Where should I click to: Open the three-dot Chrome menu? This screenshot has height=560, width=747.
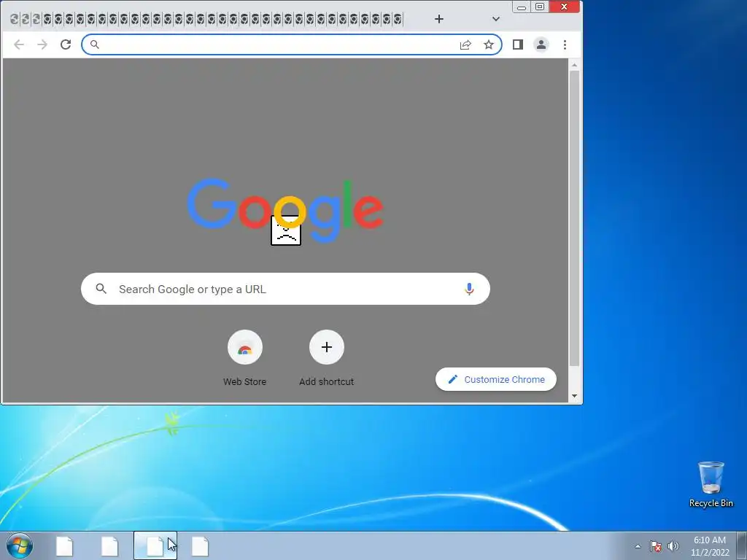coord(565,44)
